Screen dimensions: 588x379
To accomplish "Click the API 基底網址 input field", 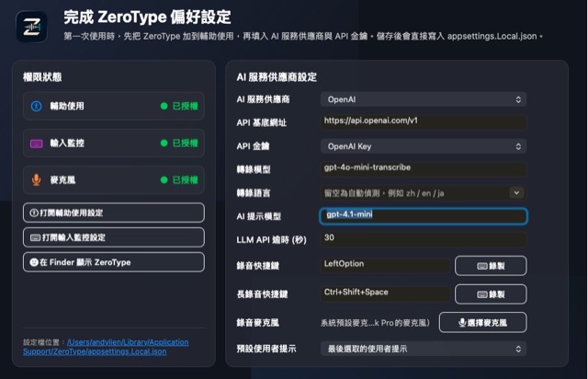I will pyautogui.click(x=424, y=121).
